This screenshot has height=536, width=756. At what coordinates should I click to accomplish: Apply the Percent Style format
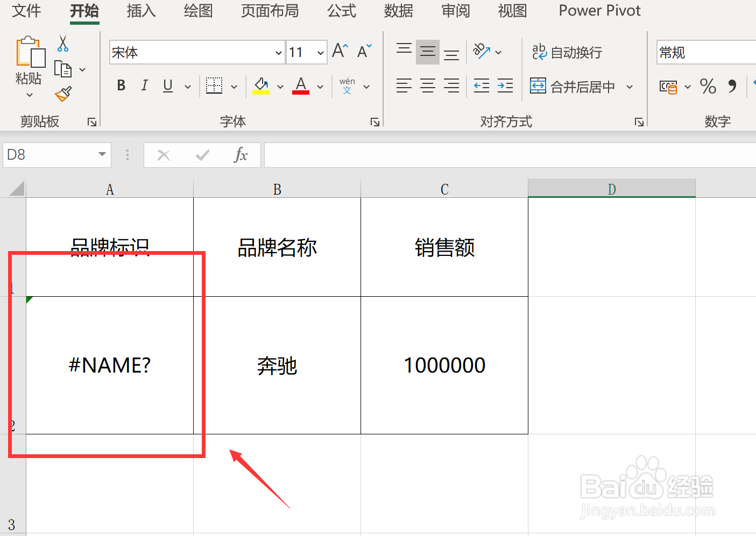[708, 86]
